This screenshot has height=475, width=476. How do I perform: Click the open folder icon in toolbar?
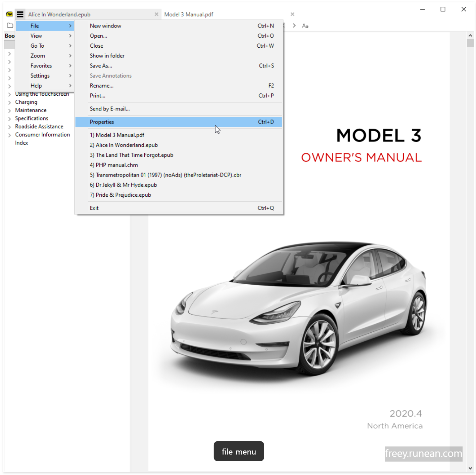(10, 26)
